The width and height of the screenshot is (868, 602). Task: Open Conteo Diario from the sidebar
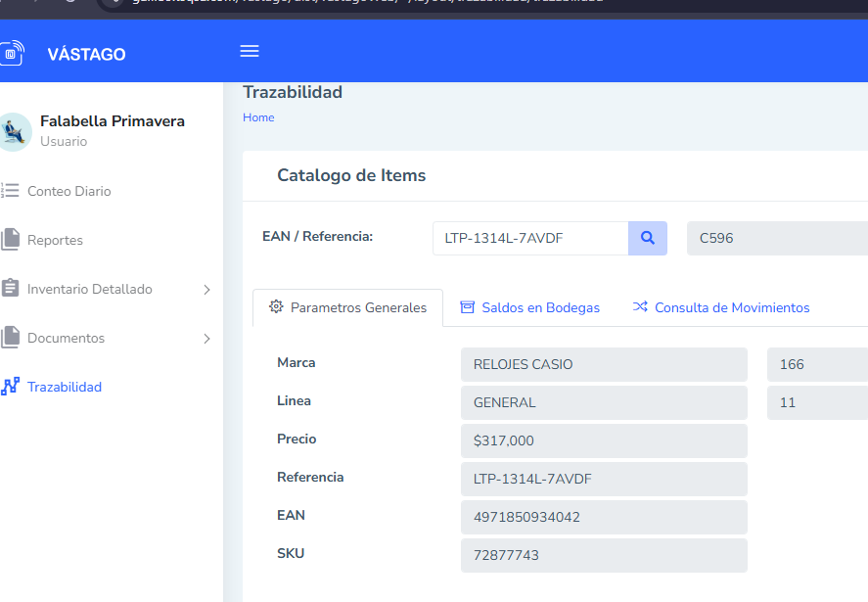tap(69, 191)
